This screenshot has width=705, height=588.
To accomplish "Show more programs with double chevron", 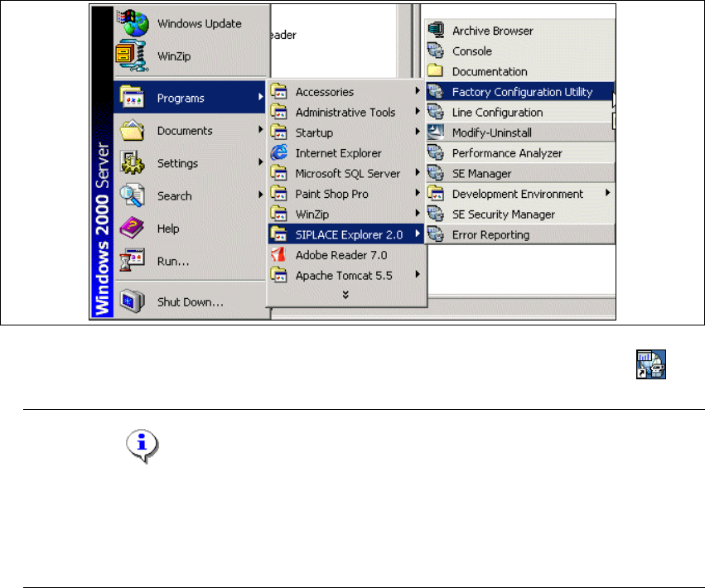I will coord(345,295).
